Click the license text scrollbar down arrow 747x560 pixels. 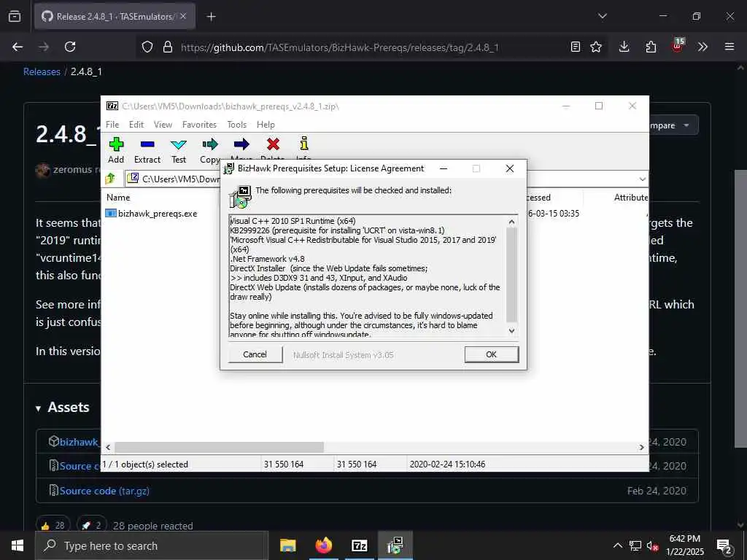pos(511,330)
